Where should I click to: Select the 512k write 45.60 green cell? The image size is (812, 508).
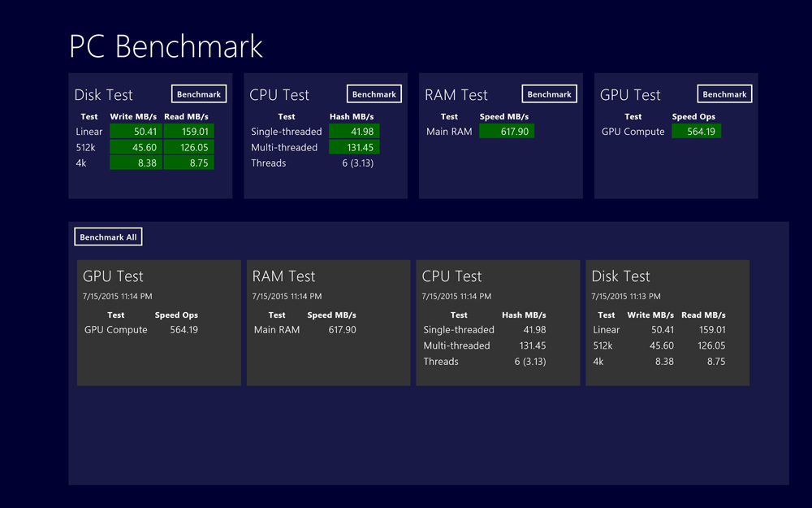(135, 147)
